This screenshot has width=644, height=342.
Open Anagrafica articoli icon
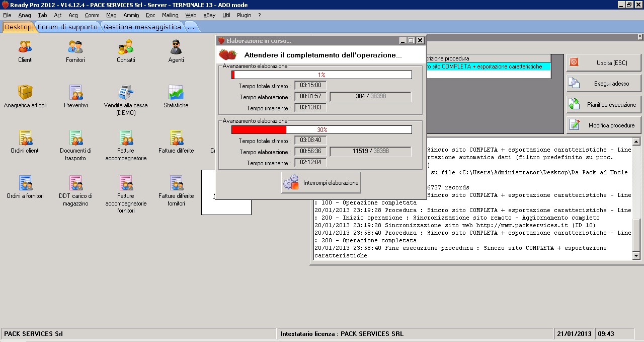click(25, 96)
